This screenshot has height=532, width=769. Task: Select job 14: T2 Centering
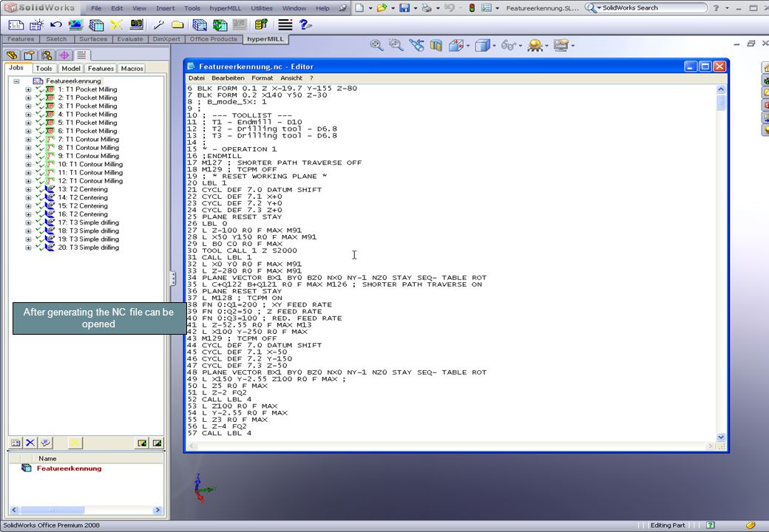point(83,197)
